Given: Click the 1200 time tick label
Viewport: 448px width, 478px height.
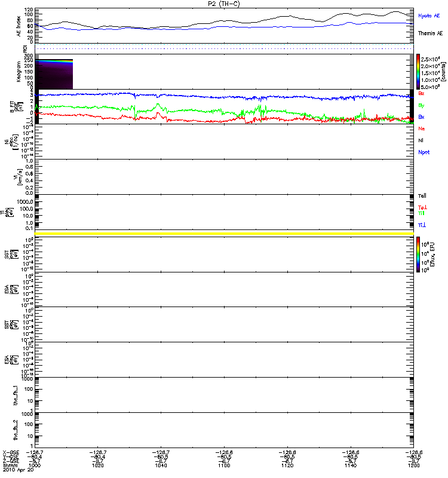Looking at the screenshot, I should (x=413, y=465).
